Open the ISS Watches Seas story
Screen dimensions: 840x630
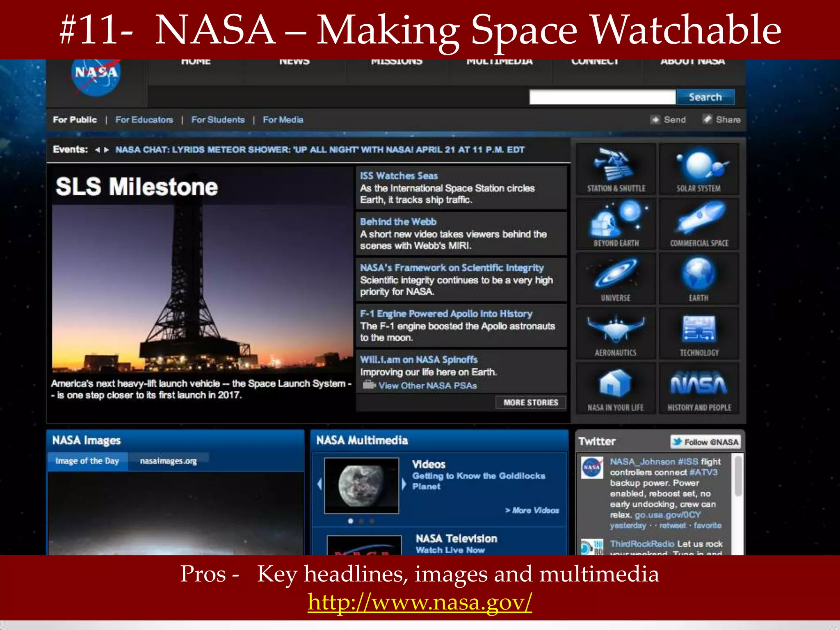(399, 176)
